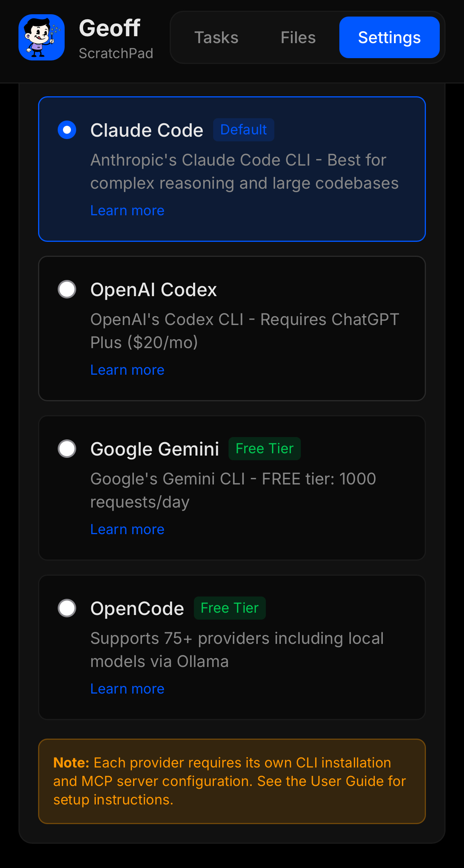Select the Claude Code radio button

(67, 130)
